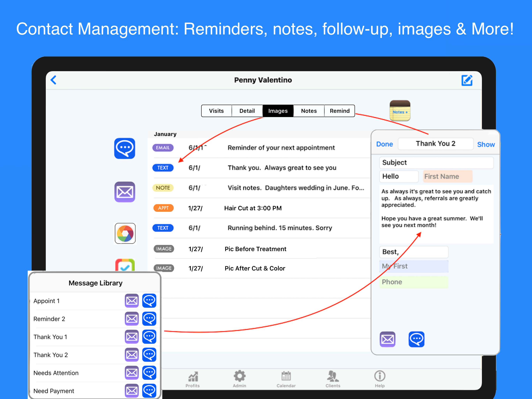Open the edit contact pencil icon
Viewport: 532px width, 399px height.
tap(467, 80)
